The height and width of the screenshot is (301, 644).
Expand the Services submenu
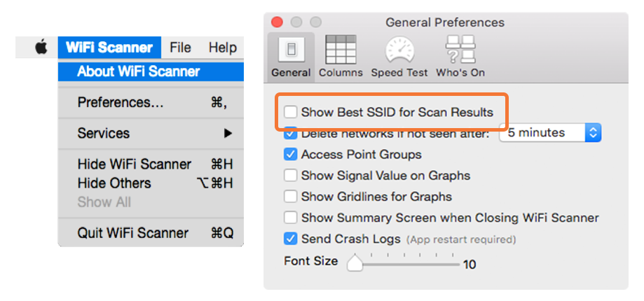coord(151,133)
